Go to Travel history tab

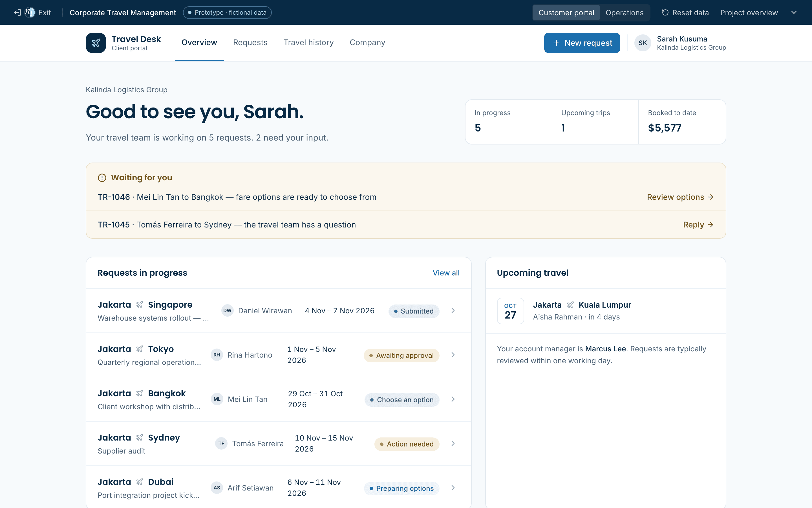(308, 43)
